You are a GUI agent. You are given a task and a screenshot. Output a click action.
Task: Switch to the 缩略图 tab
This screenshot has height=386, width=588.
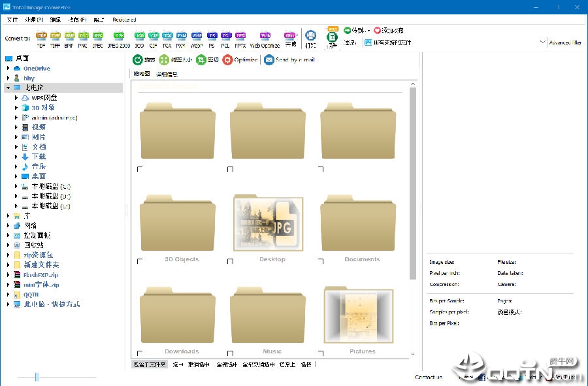click(x=142, y=74)
